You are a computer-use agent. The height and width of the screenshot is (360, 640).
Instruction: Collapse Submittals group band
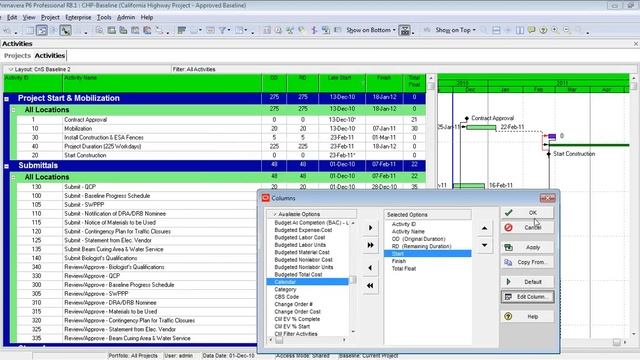coord(7,166)
